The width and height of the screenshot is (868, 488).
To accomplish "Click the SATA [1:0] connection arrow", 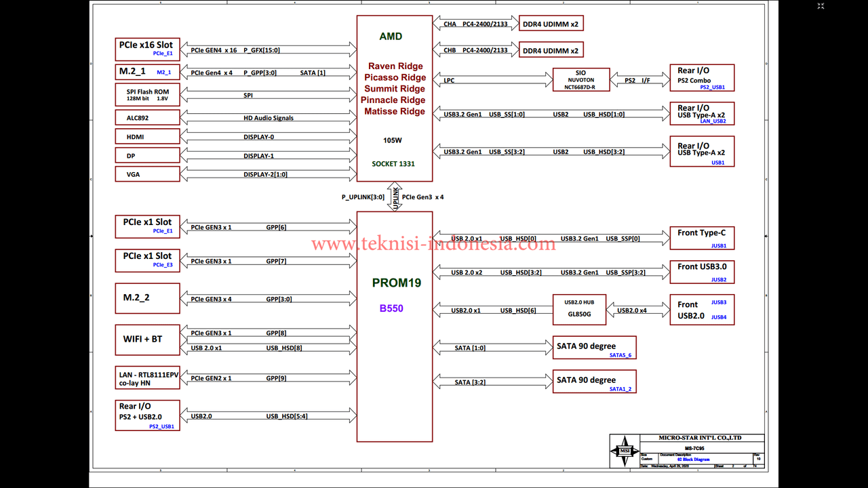I will [x=492, y=347].
